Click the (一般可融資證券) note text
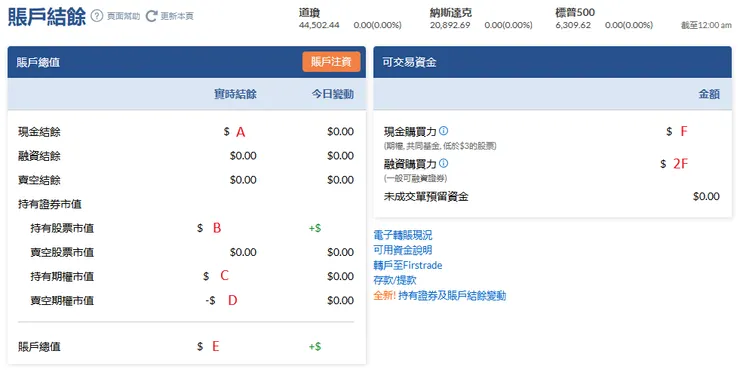 coord(415,178)
